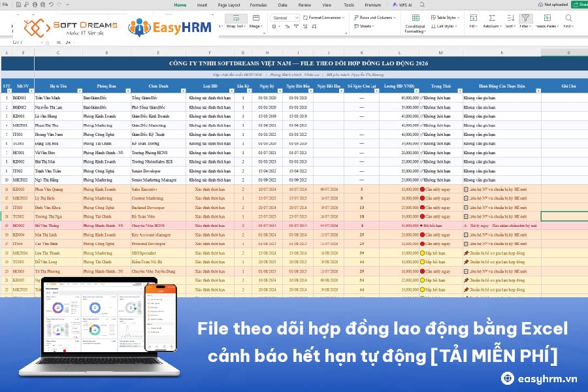Open filter arrow on Họ và Tên column

click(x=80, y=91)
